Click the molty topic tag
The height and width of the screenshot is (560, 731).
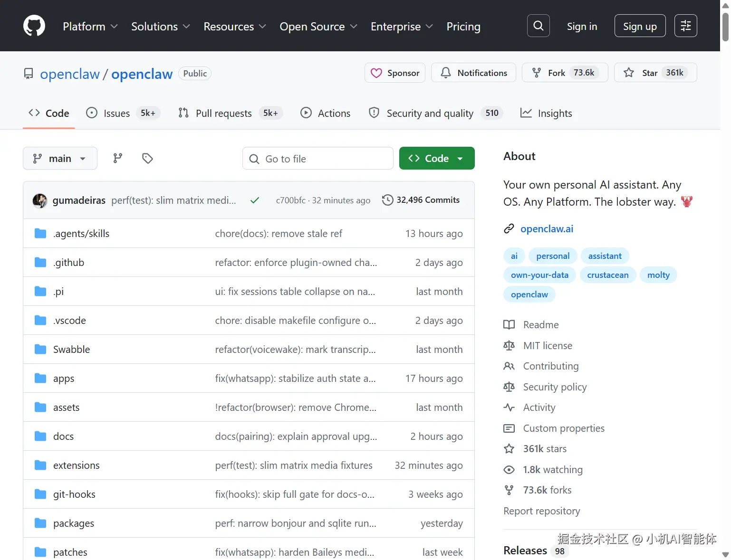coord(658,275)
